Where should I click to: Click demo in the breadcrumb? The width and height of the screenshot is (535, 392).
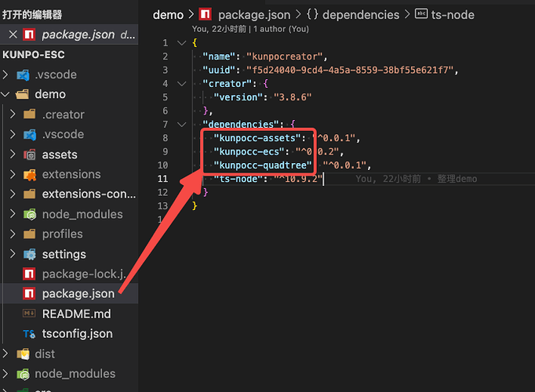click(168, 15)
